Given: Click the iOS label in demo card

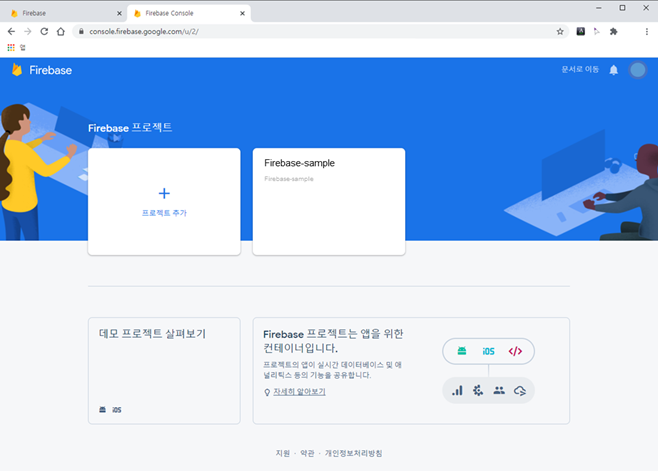Looking at the screenshot, I should (x=117, y=410).
